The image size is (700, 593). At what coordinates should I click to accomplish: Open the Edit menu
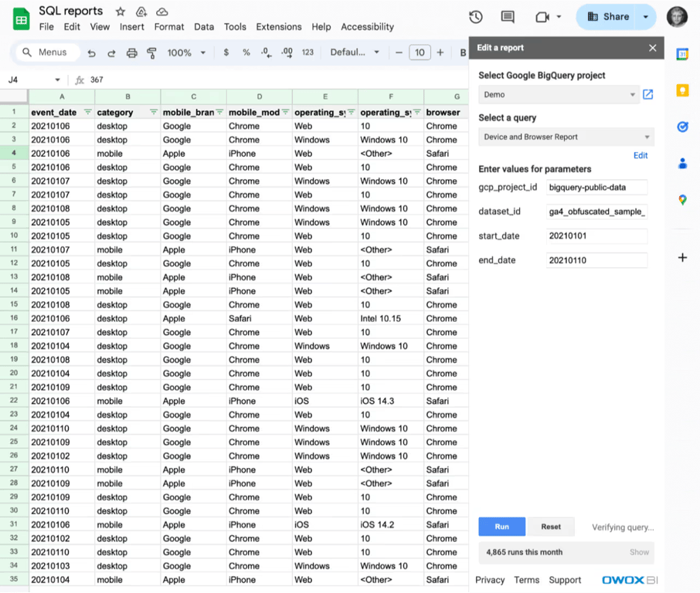[72, 27]
